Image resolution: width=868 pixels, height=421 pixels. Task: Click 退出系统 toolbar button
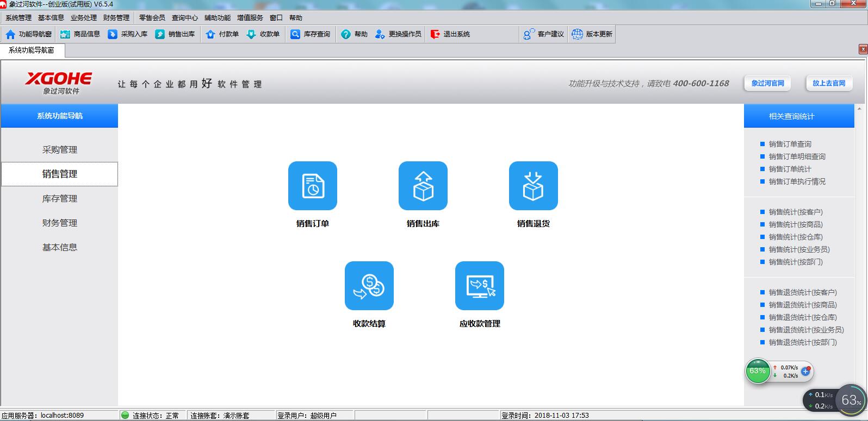click(x=450, y=34)
